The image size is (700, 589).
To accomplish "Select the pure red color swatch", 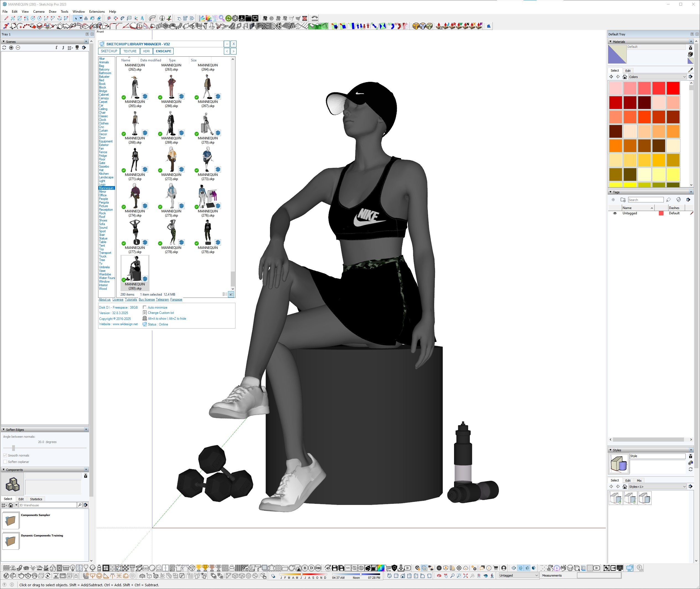I will click(x=673, y=88).
